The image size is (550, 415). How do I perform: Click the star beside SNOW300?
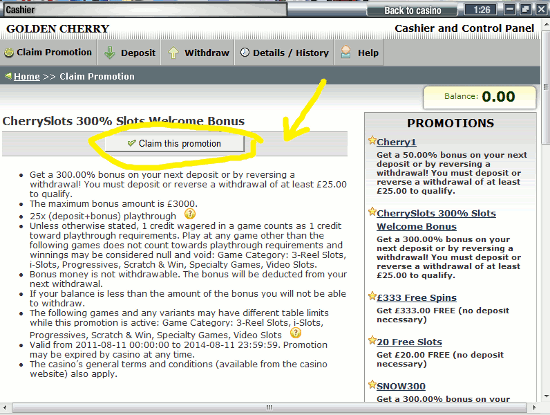[x=372, y=384]
